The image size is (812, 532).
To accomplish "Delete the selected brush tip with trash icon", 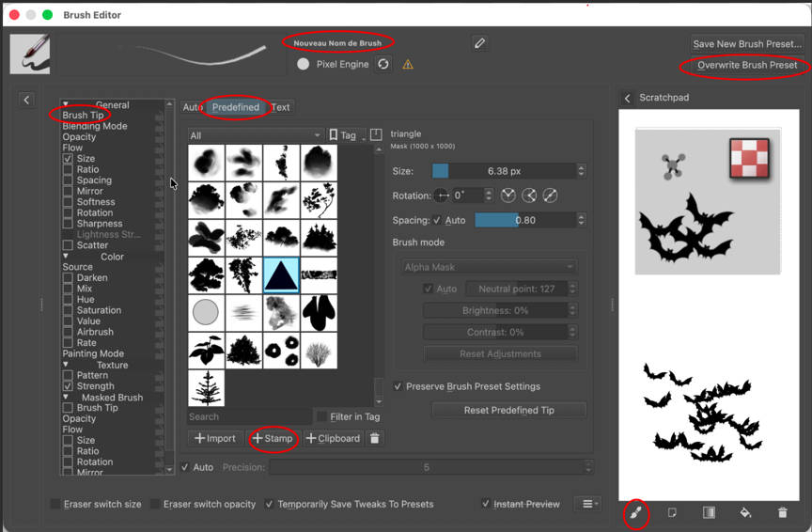I will 375,438.
